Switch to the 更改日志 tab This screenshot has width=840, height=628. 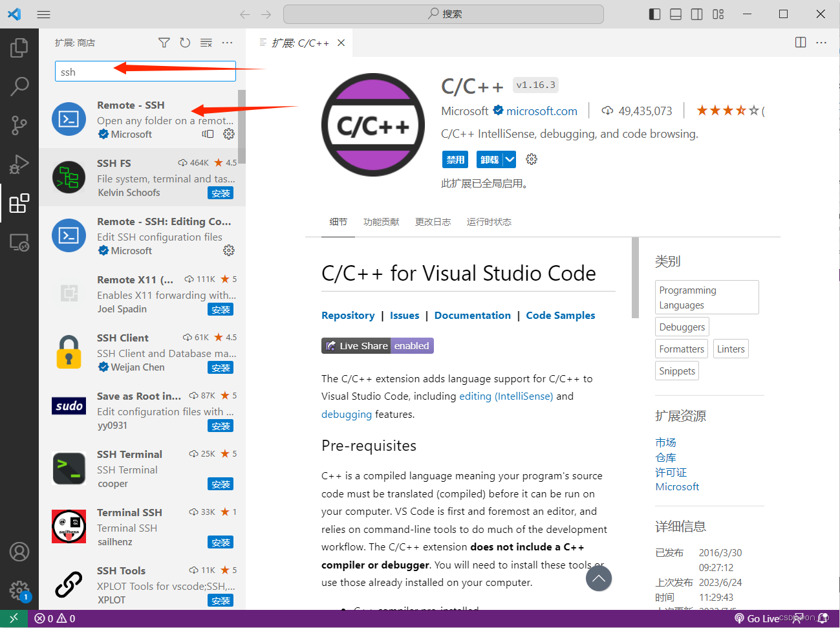coord(433,222)
